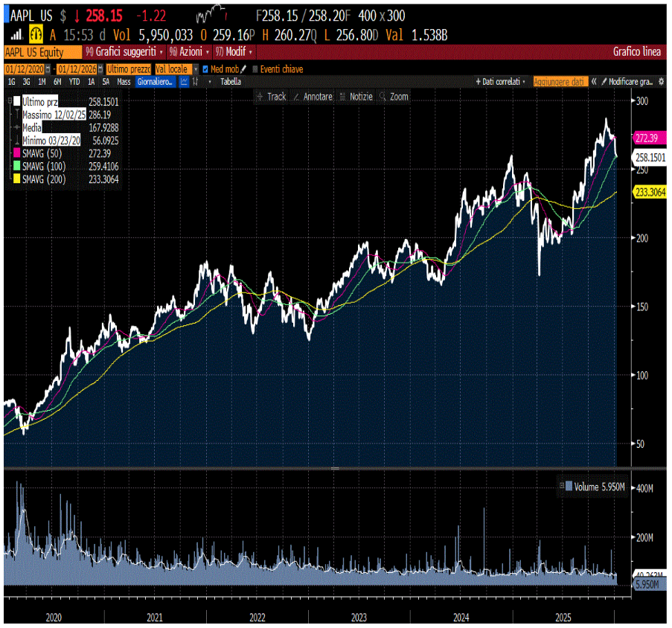Click the Media average marker icon
672x628 pixels.
(x=17, y=128)
